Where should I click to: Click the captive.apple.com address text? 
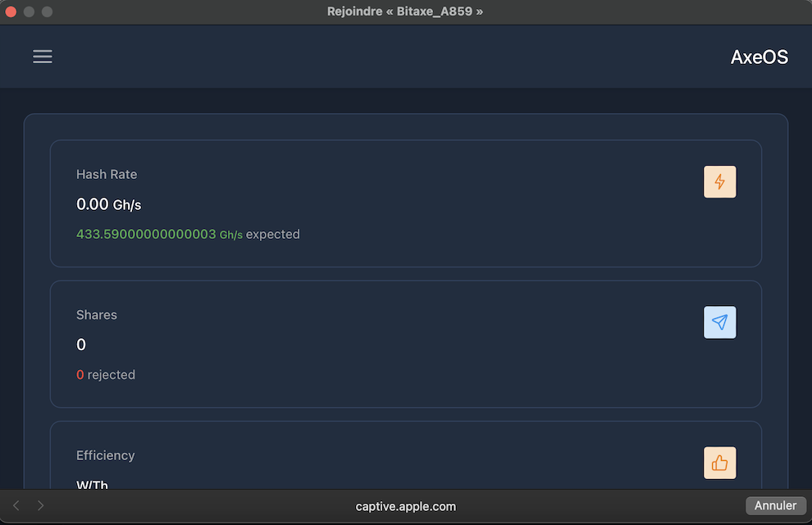point(405,506)
